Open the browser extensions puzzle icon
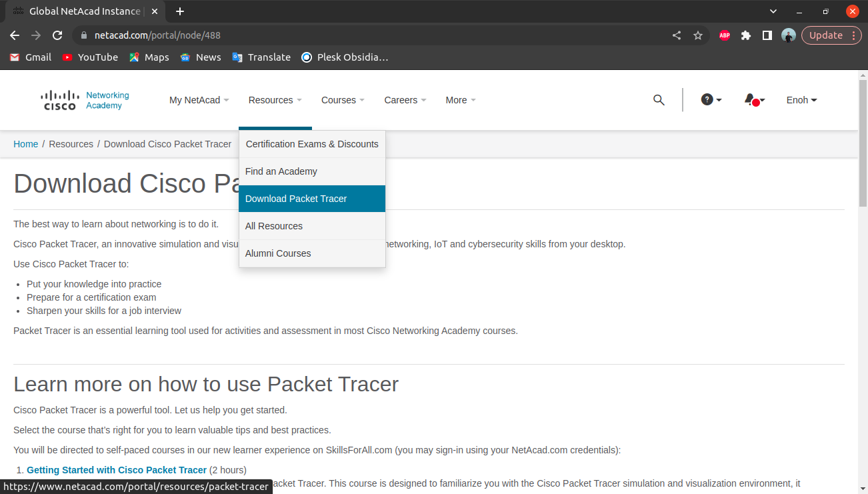This screenshot has width=868, height=494. point(746,35)
